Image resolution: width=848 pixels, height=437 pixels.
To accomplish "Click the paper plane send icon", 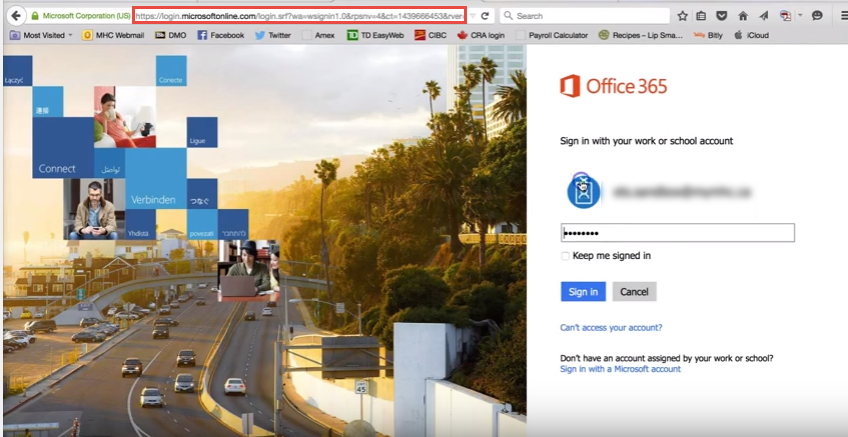I will pos(764,16).
